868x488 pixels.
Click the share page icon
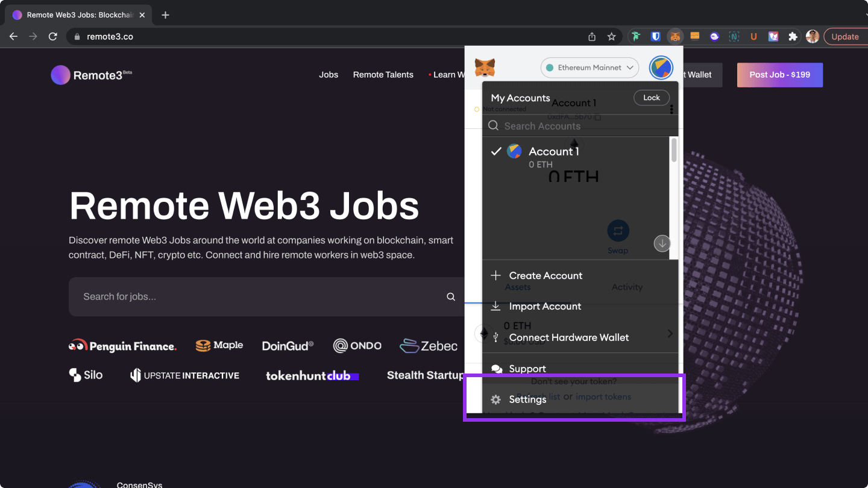(592, 37)
